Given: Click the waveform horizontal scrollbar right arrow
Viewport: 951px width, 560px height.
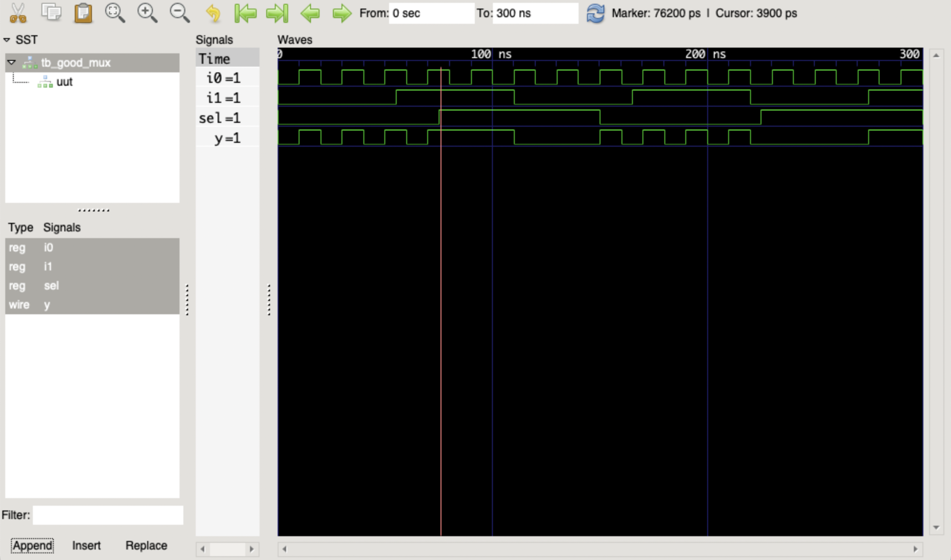Looking at the screenshot, I should 915,549.
